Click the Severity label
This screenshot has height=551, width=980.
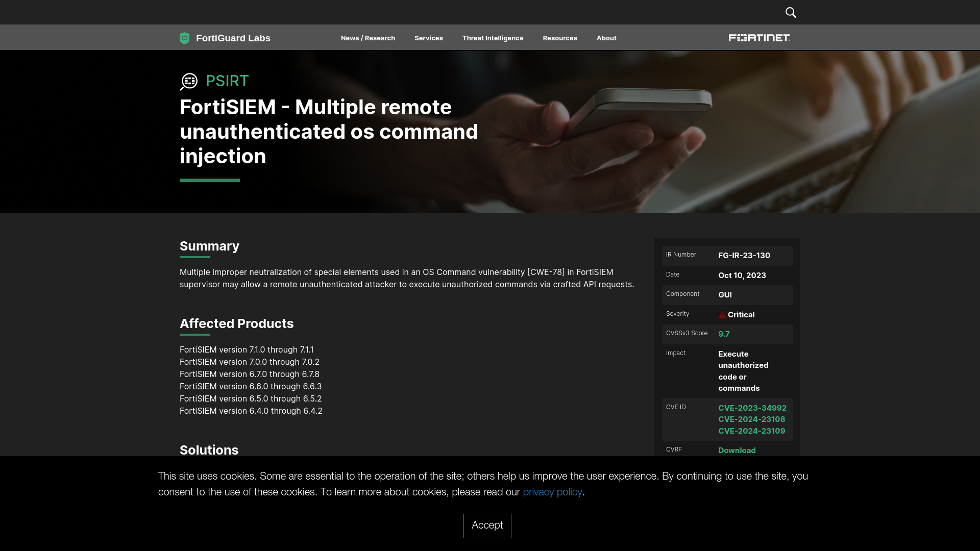point(677,314)
